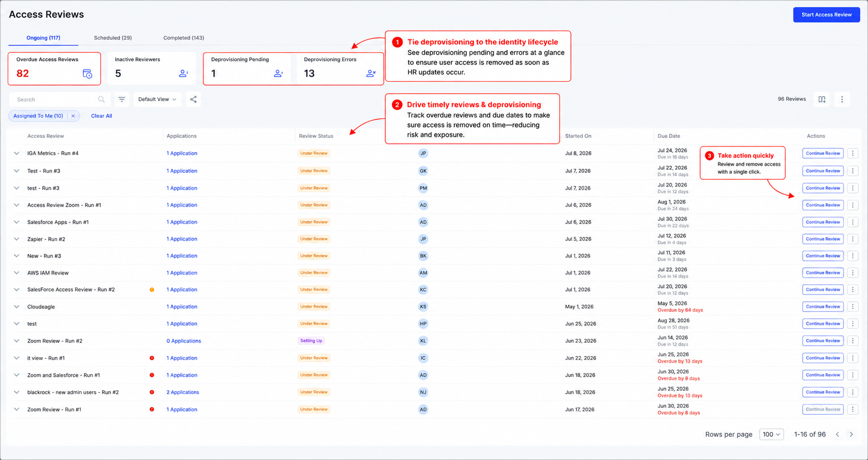Continue Review for it view - Run #1
Image resolution: width=868 pixels, height=460 pixels.
tap(823, 358)
